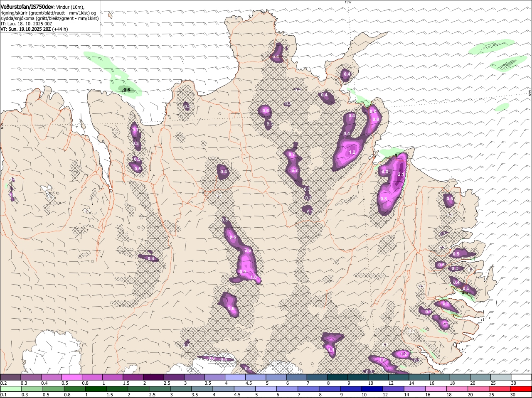Click the '0.2' label on the upper legend

pos(4,383)
